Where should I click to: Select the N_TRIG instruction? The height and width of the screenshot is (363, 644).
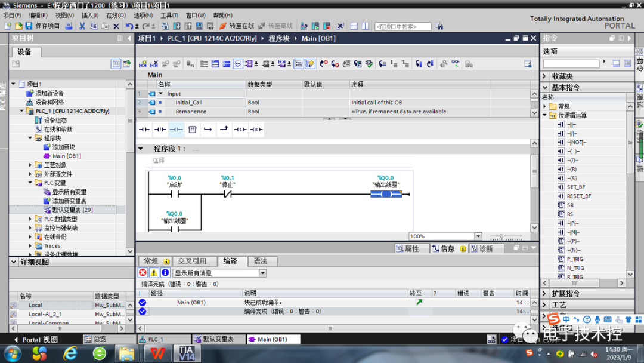tap(575, 268)
